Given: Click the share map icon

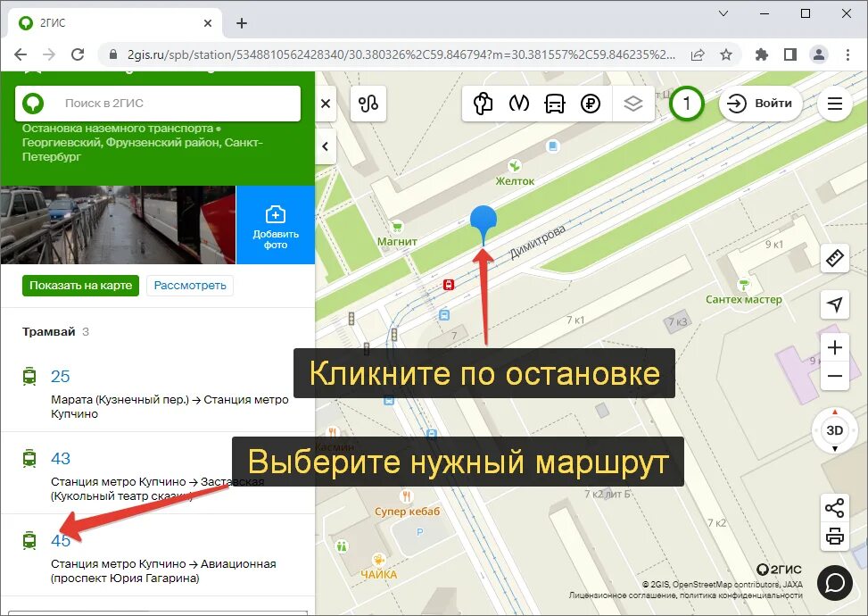Looking at the screenshot, I should point(835,508).
